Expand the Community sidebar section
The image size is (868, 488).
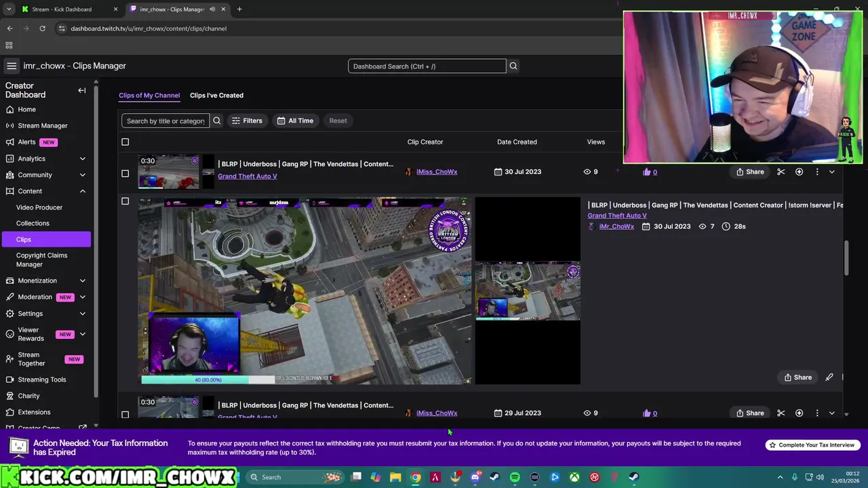tap(82, 175)
